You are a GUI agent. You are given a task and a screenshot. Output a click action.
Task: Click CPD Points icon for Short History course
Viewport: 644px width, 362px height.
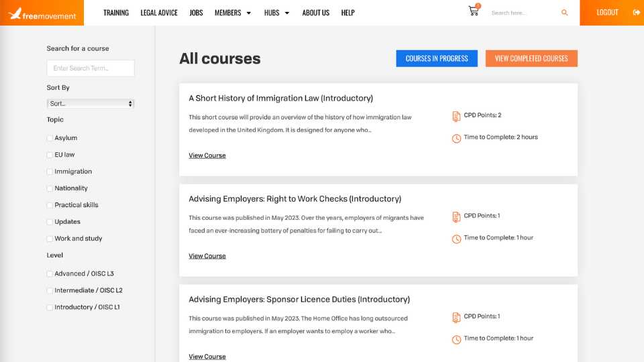point(456,116)
